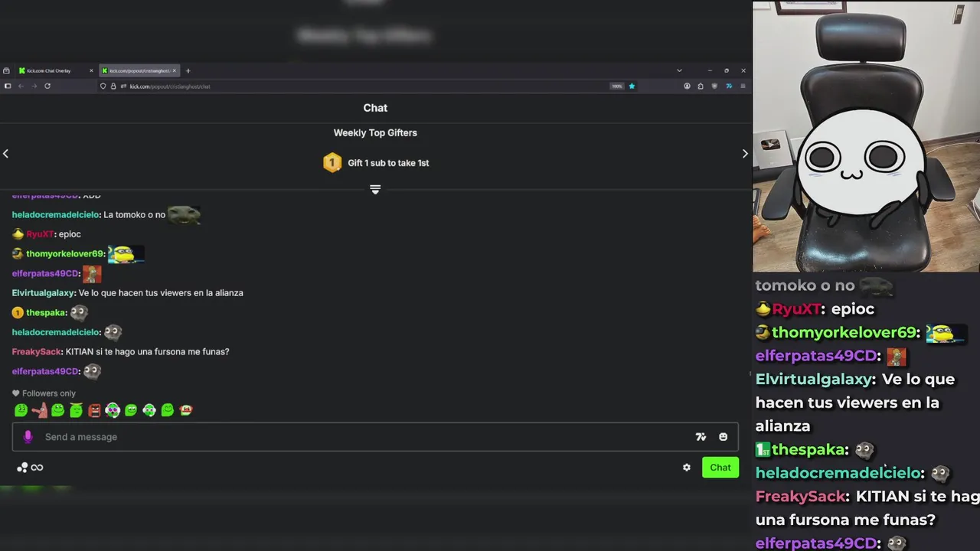Toggle the bookmark star in address bar
Screen dimensions: 980x551
point(632,86)
